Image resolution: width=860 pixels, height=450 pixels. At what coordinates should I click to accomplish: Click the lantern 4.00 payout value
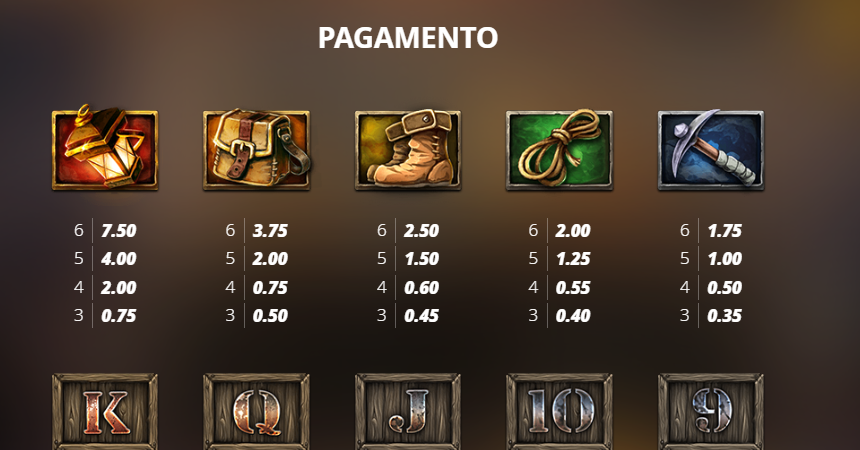point(118,258)
